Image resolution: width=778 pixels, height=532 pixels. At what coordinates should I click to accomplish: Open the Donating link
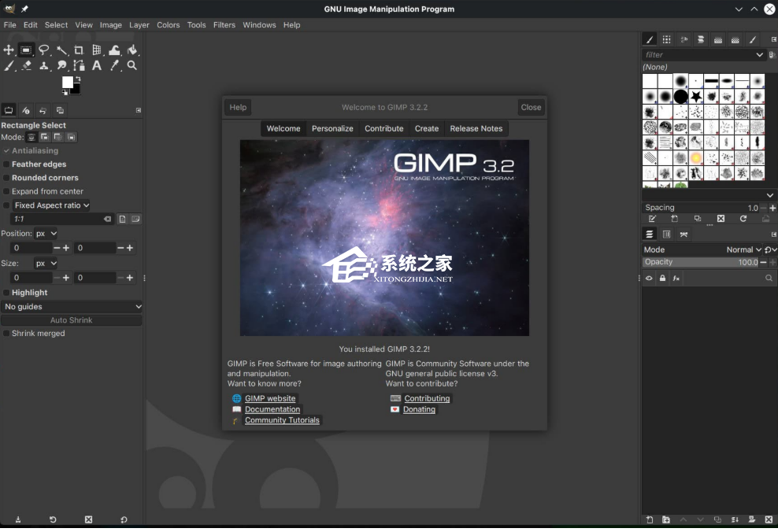point(419,409)
